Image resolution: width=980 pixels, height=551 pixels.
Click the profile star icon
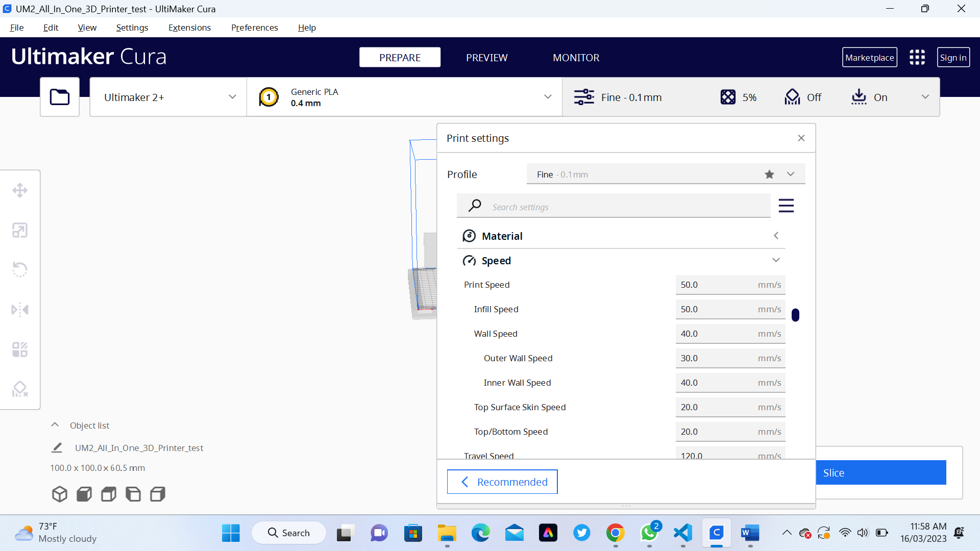[769, 174]
